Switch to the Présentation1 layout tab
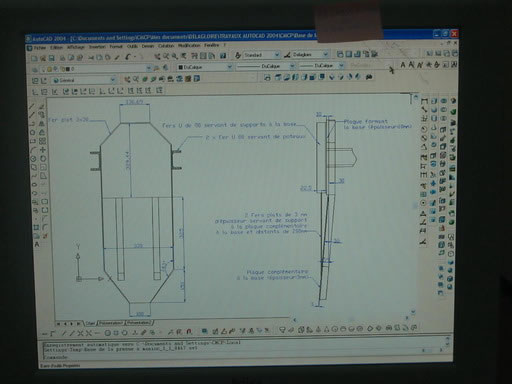This screenshot has width=512, height=384. pyautogui.click(x=111, y=323)
